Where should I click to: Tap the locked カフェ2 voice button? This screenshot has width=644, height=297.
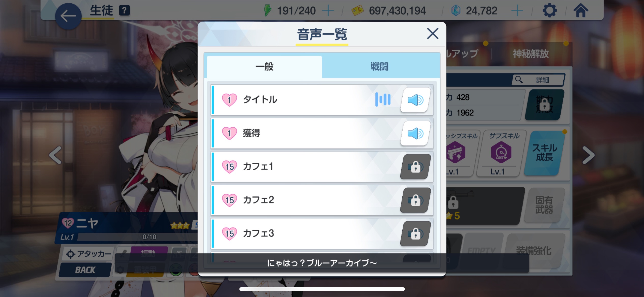click(415, 200)
